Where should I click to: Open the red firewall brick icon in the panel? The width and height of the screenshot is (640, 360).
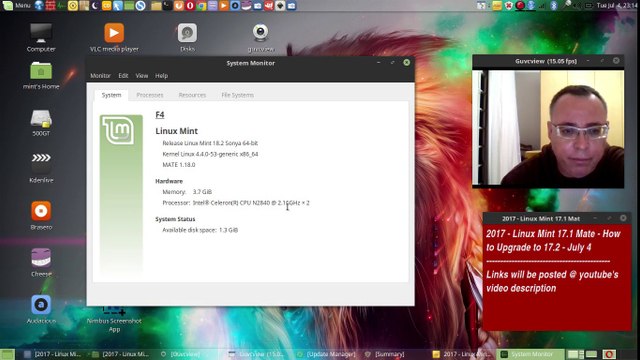coord(50,5)
